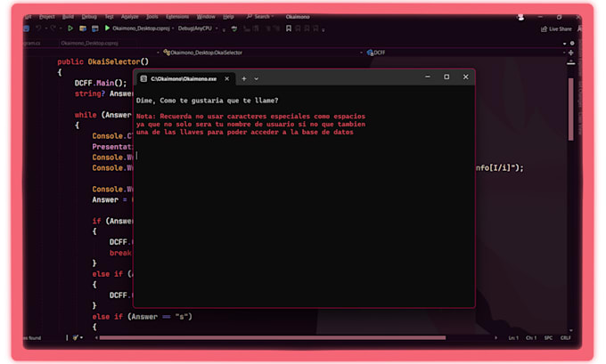
Task: Click the Search icon in the title bar
Action: pyautogui.click(x=249, y=16)
